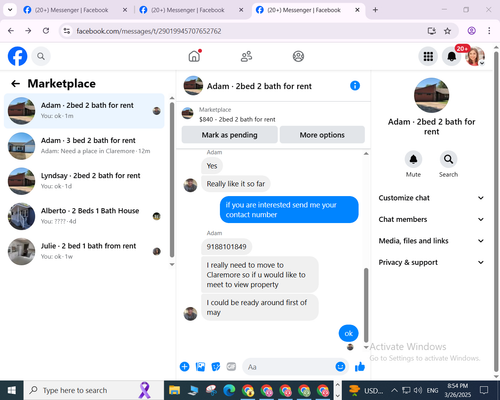Click the listing photo in right panel
The height and width of the screenshot is (400, 500).
pyautogui.click(x=431, y=95)
